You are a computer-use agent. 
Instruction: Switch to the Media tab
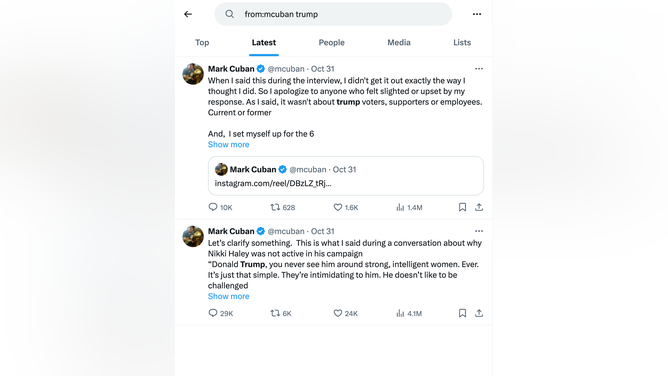399,43
